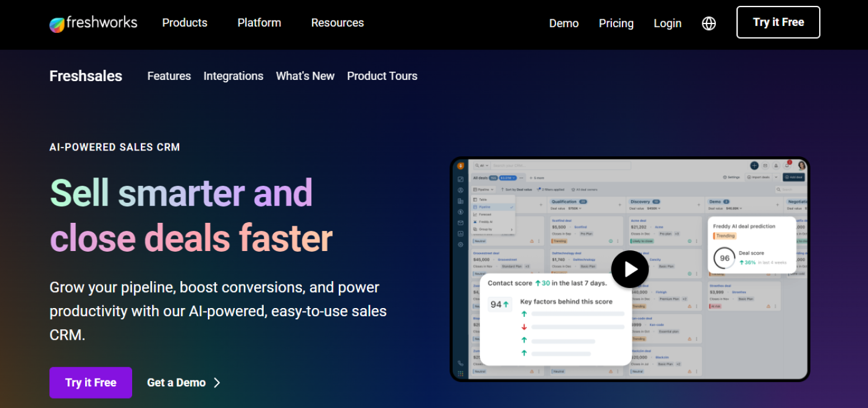Click the Deals dollar icon in preview sidebar
This screenshot has height=408, width=868.
[460, 212]
